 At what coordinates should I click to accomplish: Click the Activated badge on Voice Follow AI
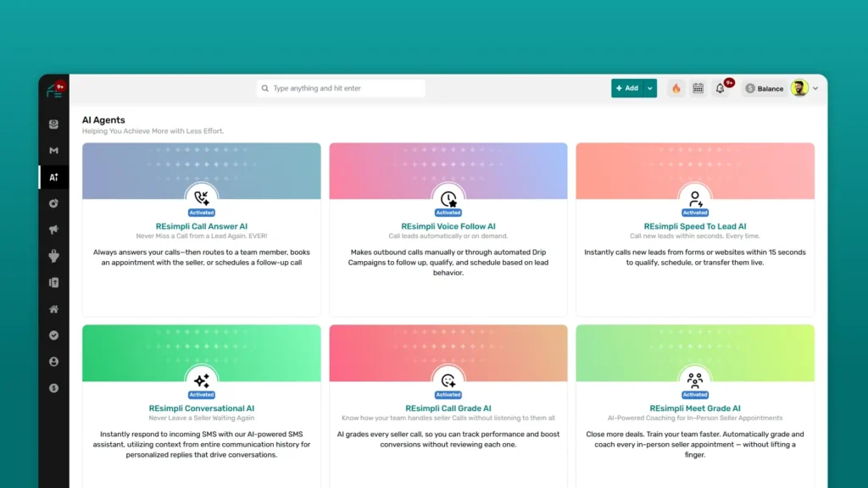[x=448, y=213]
